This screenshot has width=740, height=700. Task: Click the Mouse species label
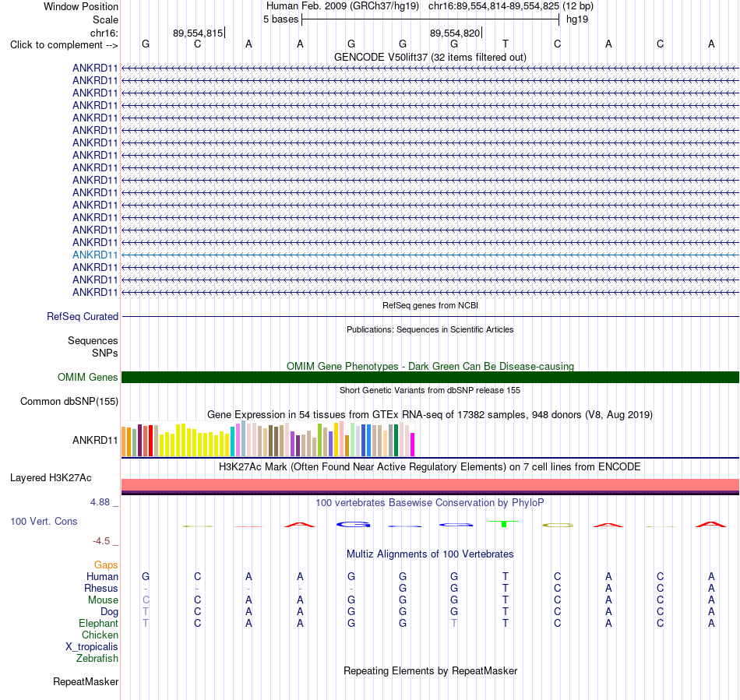(x=103, y=600)
